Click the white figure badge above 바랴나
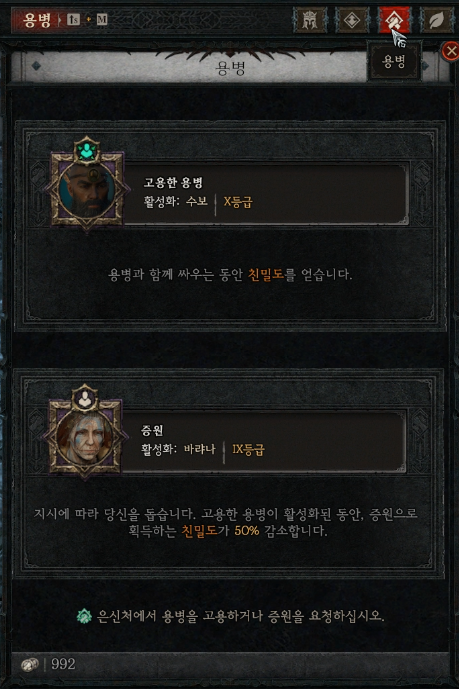Viewport: 459px width, 689px height. [84, 398]
